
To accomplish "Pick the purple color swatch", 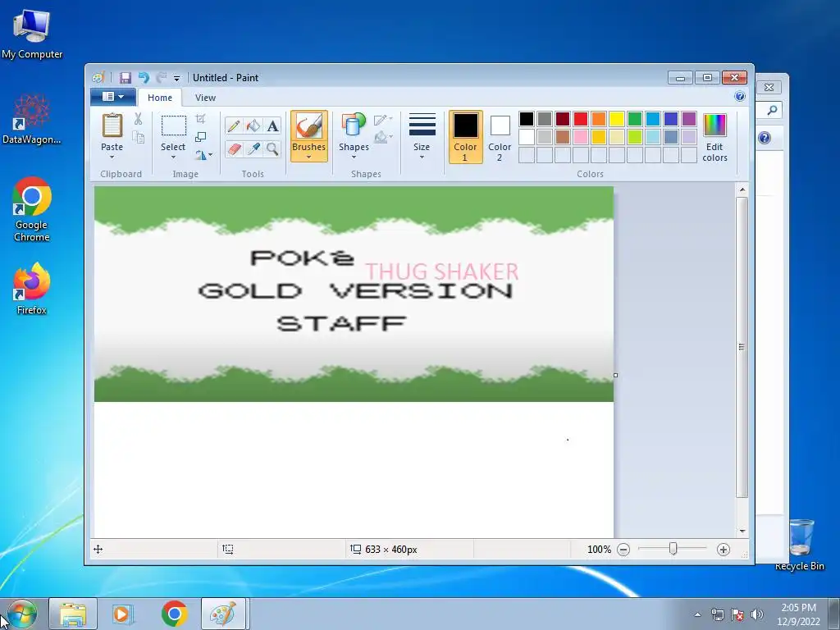I will coord(689,118).
